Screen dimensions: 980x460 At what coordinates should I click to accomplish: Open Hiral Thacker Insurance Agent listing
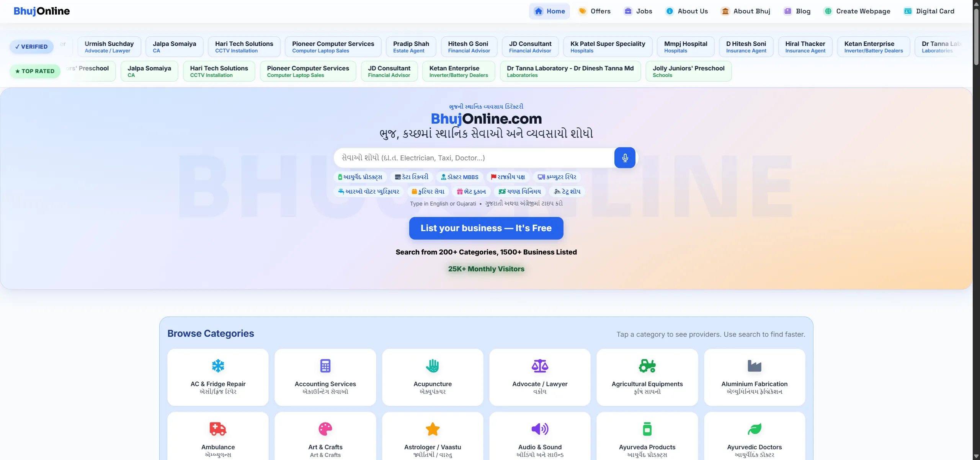(805, 47)
